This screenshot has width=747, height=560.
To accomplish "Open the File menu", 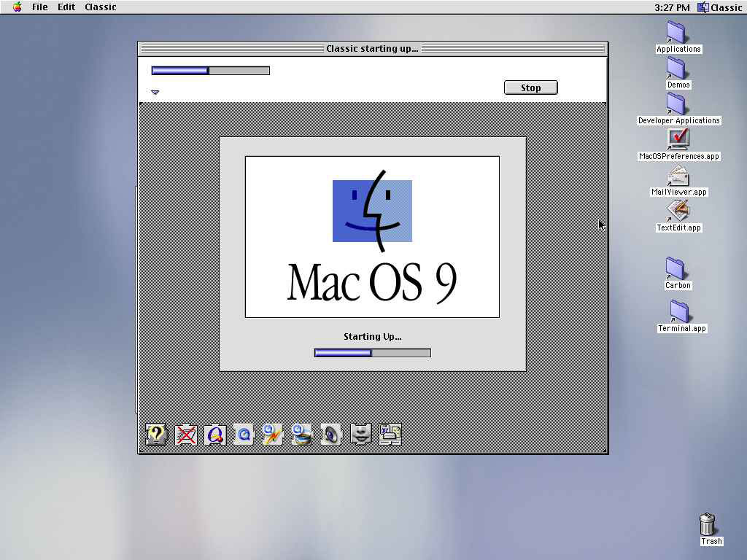I will [x=40, y=7].
